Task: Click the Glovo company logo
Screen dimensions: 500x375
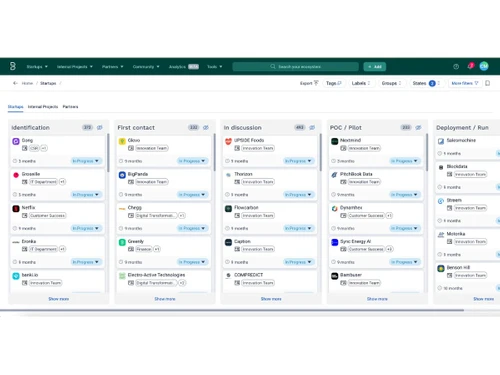Action: (122, 141)
